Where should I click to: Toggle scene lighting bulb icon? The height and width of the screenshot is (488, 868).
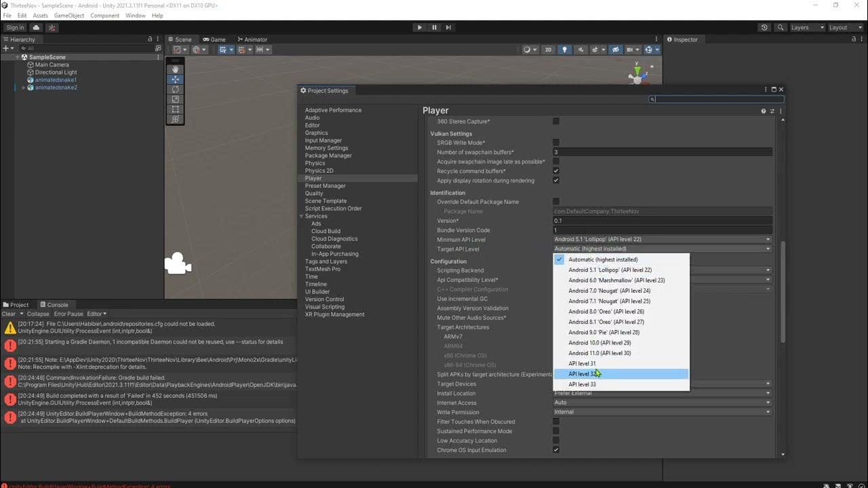click(x=564, y=49)
